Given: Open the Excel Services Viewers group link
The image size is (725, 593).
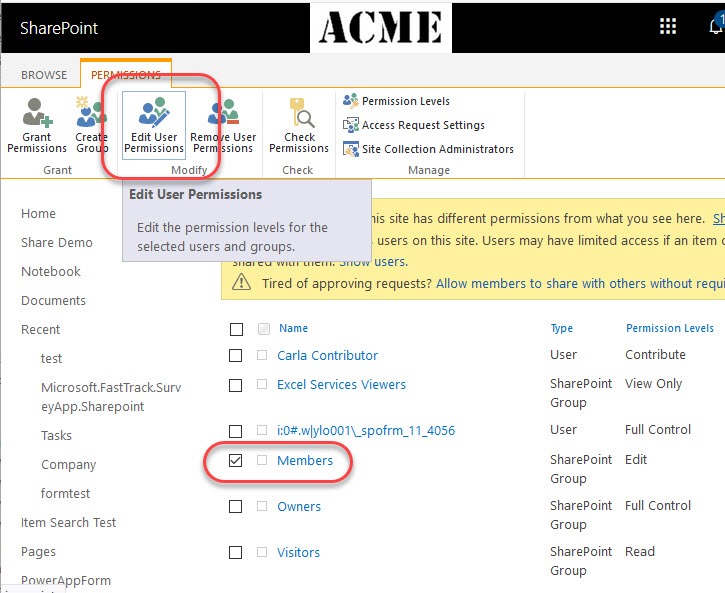Looking at the screenshot, I should pyautogui.click(x=341, y=384).
